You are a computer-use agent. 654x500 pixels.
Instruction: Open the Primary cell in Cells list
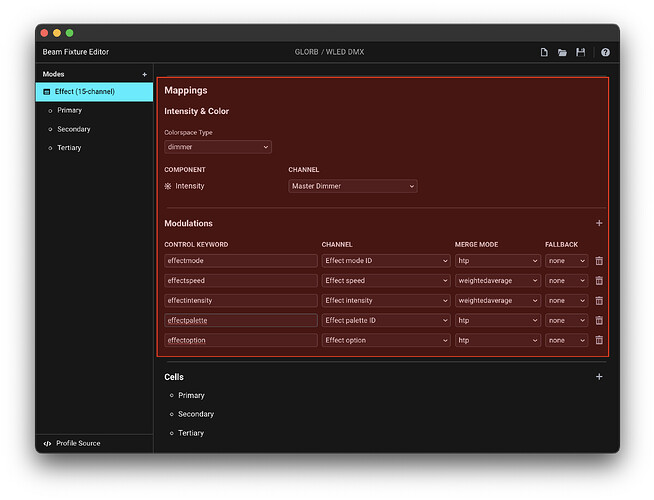[191, 395]
